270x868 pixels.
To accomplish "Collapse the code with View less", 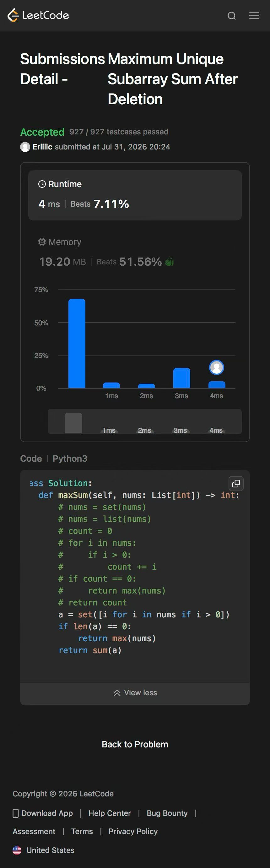I will (135, 693).
